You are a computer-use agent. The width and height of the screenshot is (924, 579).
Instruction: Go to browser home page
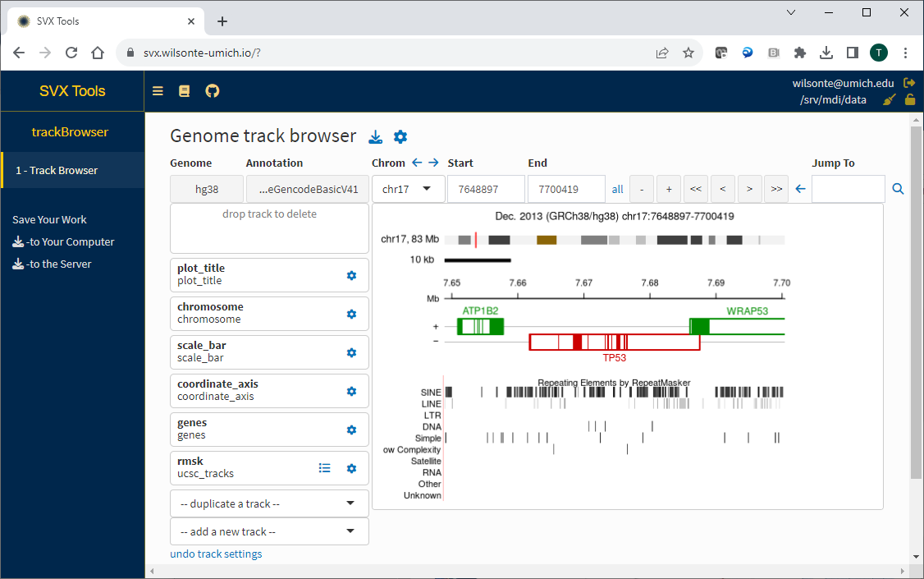point(98,53)
